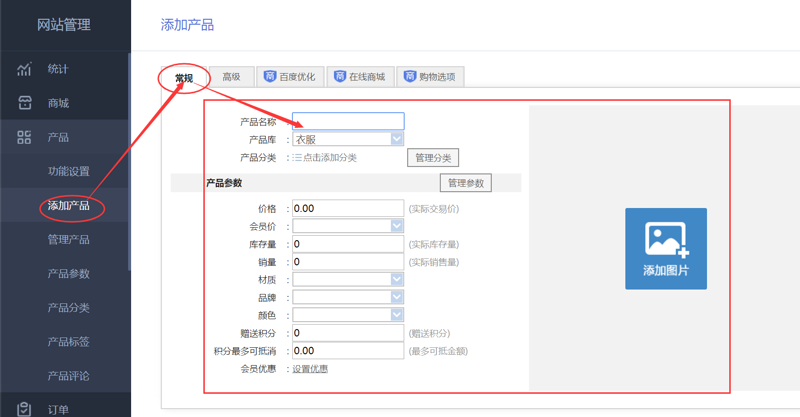Click the 添加图片 label on blue tile
This screenshot has height=417, width=800.
tap(666, 271)
